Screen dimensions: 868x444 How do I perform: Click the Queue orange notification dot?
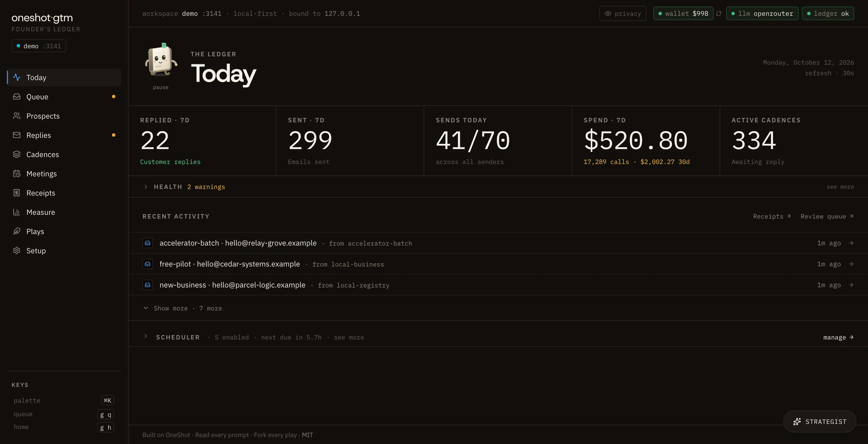[114, 96]
